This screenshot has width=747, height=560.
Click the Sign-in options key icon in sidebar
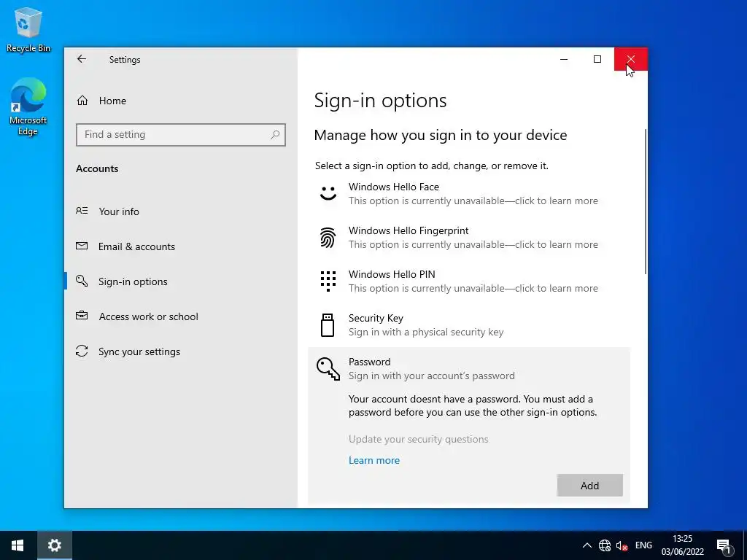coord(82,281)
